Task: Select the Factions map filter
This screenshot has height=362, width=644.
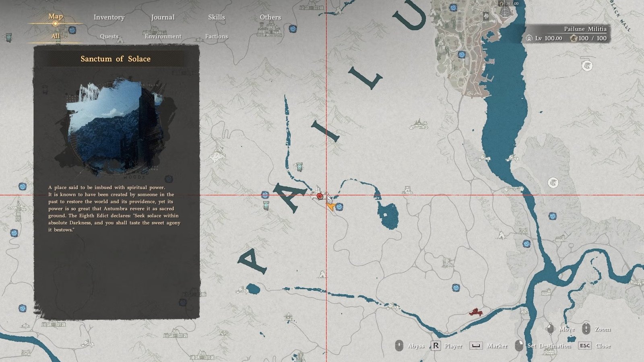Action: pos(216,36)
